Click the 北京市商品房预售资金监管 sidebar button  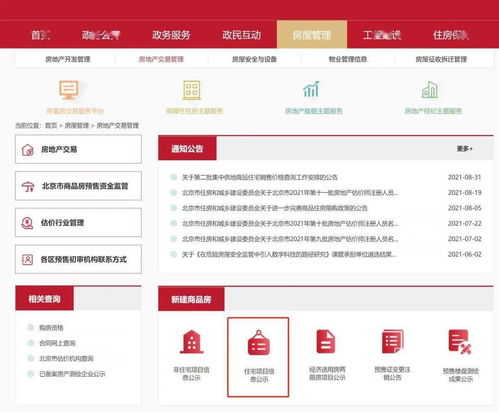click(x=78, y=186)
